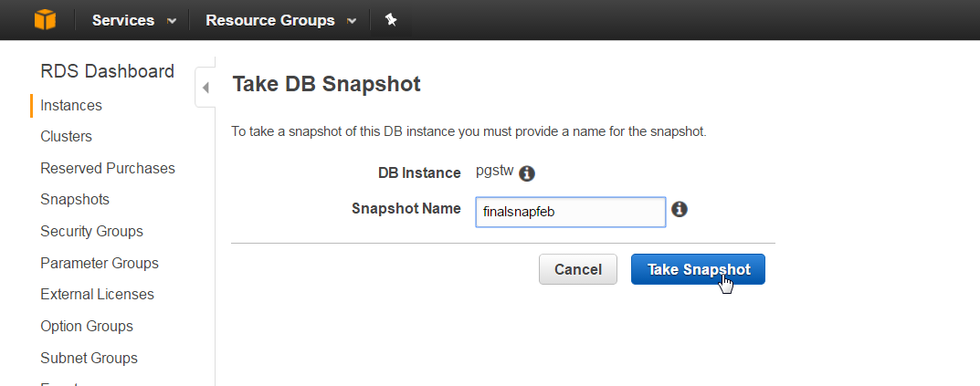Click the Take Snapshot button

(698, 269)
